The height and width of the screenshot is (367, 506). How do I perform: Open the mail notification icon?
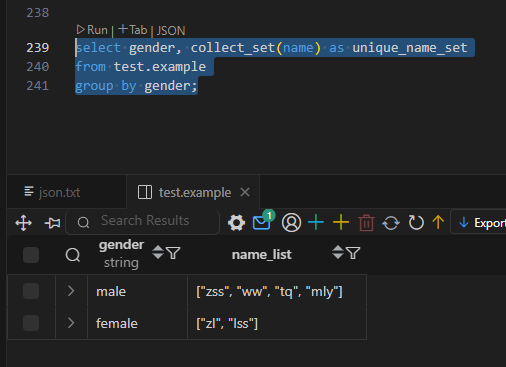coord(262,222)
